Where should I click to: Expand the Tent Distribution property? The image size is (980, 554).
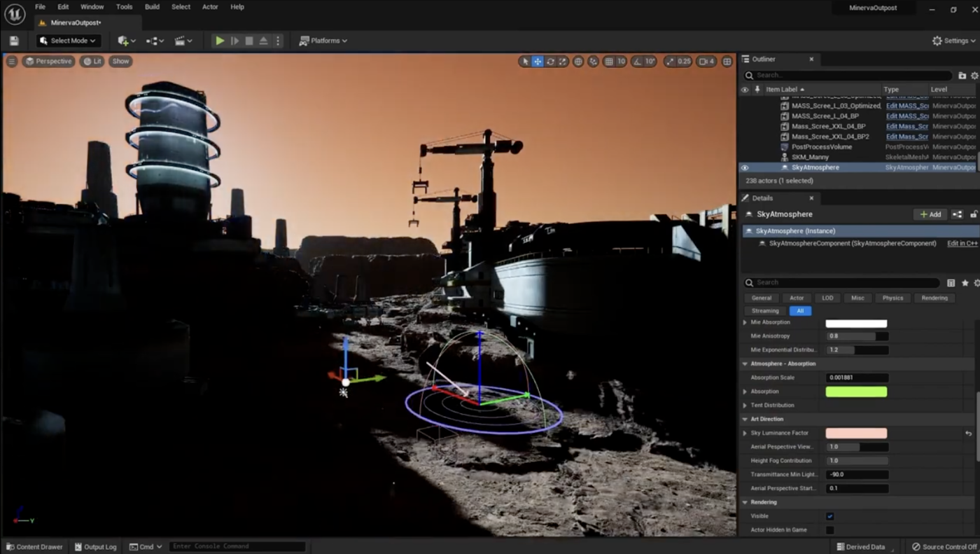point(745,406)
